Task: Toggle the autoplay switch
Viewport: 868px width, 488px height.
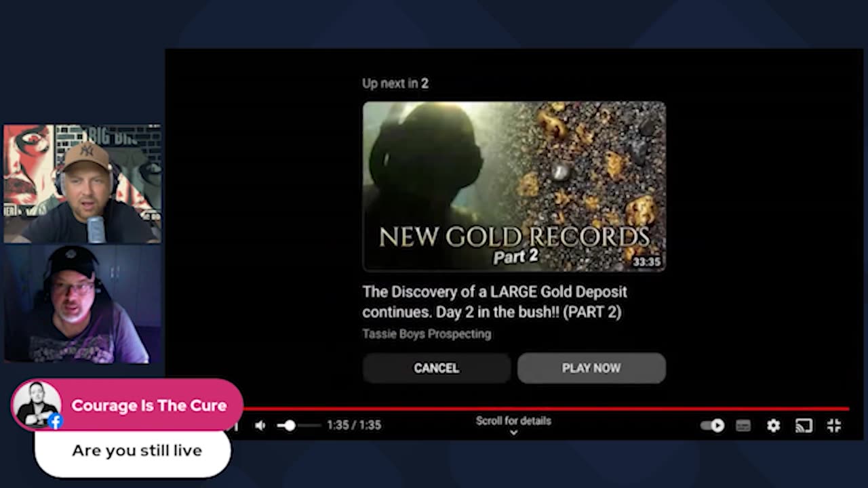Action: coord(712,425)
